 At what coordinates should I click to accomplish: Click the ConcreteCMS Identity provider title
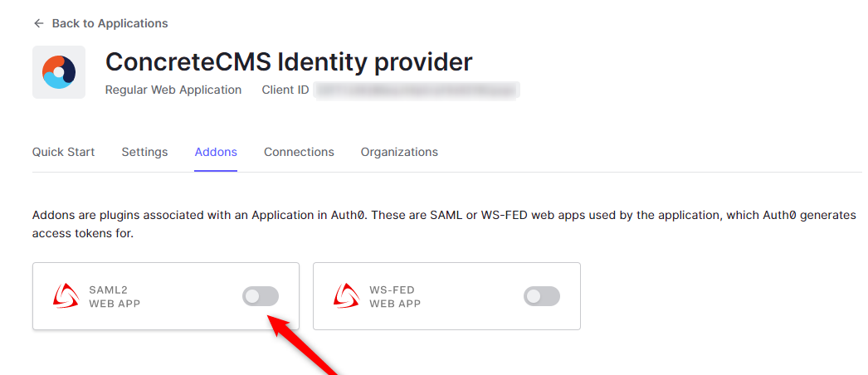(x=289, y=61)
